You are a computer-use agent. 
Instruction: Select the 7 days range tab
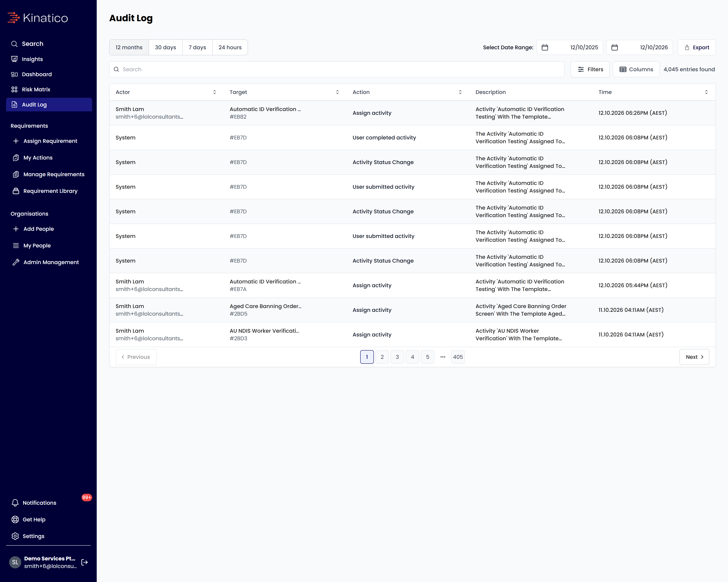(x=197, y=48)
